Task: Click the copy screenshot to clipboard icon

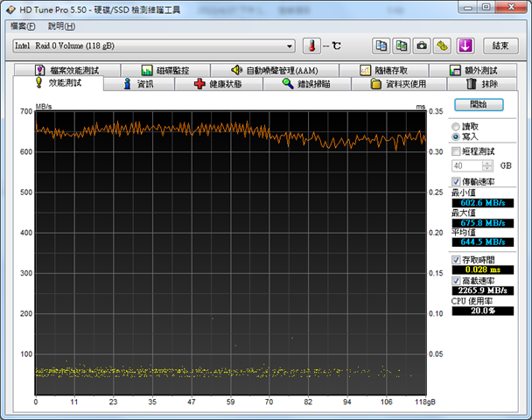Action: [402, 45]
